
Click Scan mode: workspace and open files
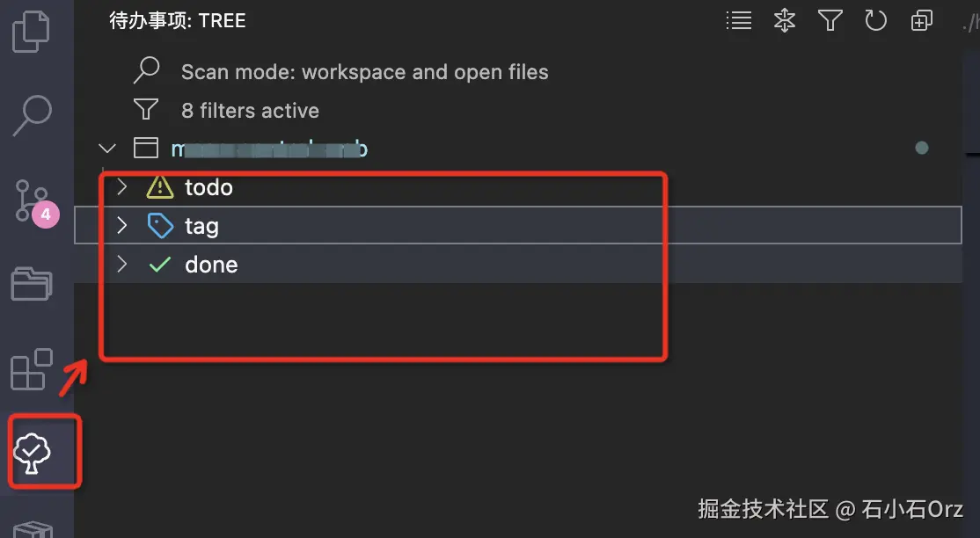coord(364,72)
